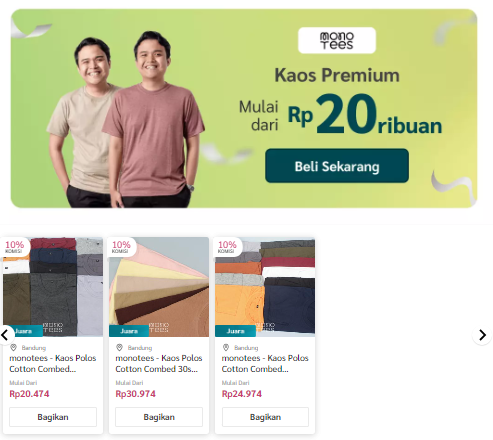Viewport: 493px width, 440px height.
Task: Open the monotees logo on the banner
Action: 337,40
